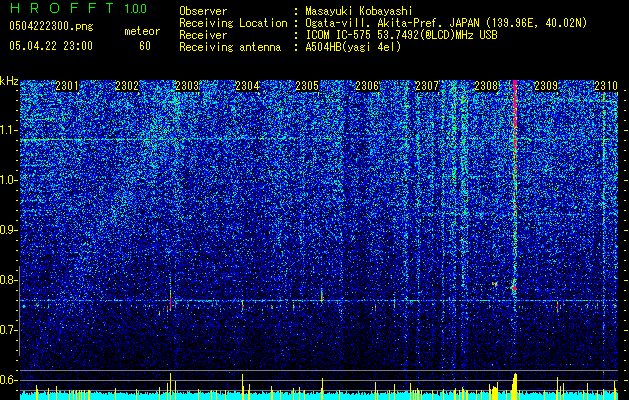629x400 pixels.
Task: Select the ICOM IC-575 53.7492 MHz USB text
Action: click(402, 35)
